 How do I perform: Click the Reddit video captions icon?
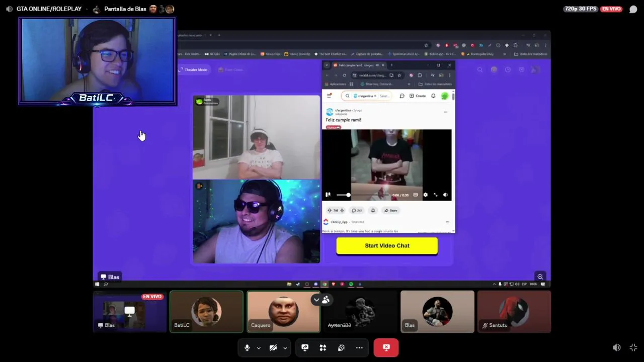click(x=415, y=195)
